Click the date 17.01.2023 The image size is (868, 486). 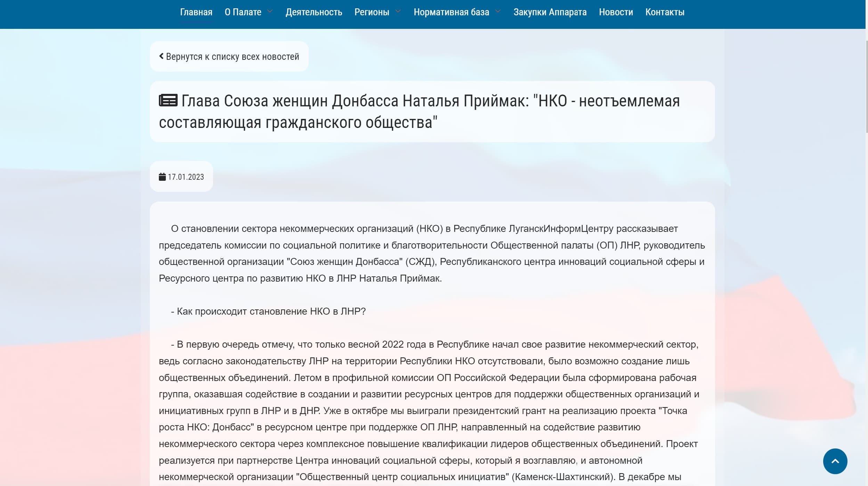point(186,177)
